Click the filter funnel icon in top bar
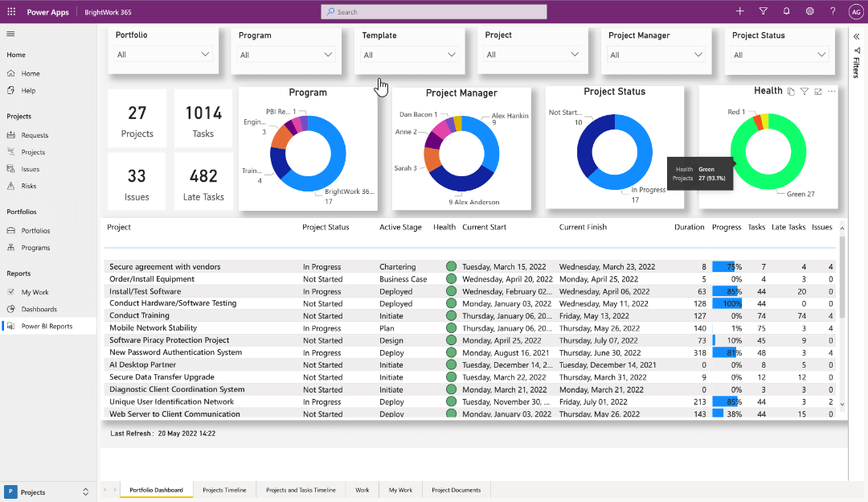 coord(762,11)
